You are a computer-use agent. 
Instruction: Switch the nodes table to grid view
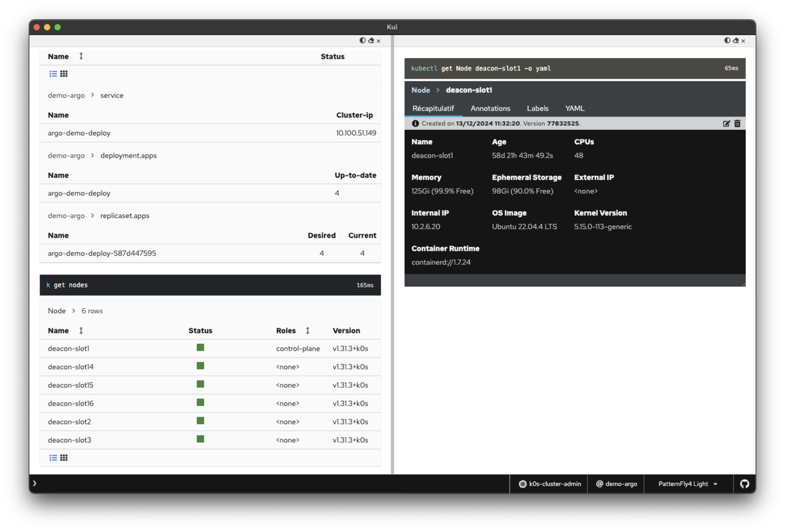(64, 458)
